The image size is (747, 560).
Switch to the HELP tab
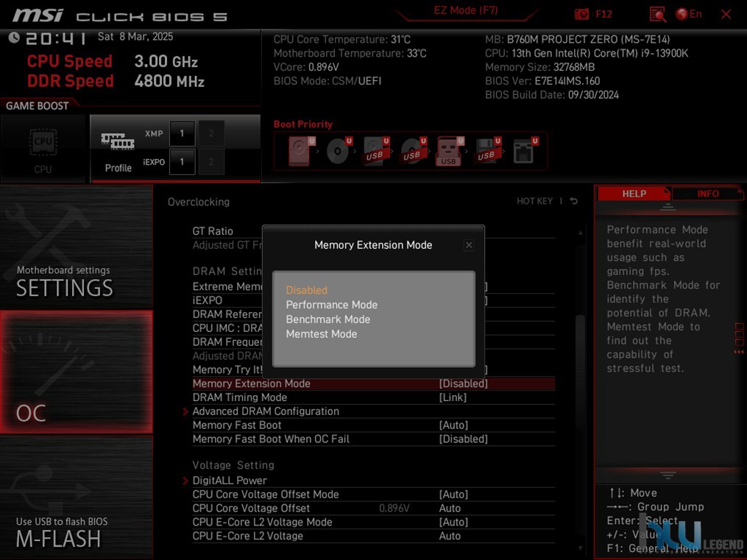[x=634, y=194]
